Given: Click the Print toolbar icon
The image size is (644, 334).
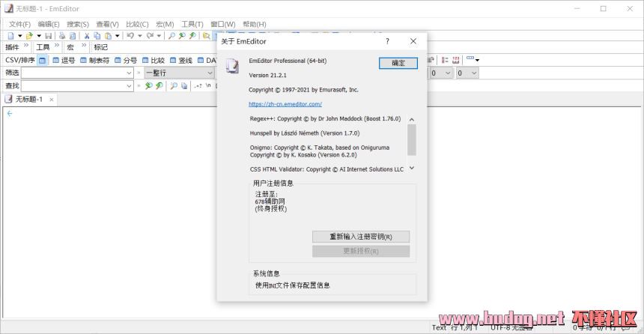Looking at the screenshot, I should tap(62, 36).
